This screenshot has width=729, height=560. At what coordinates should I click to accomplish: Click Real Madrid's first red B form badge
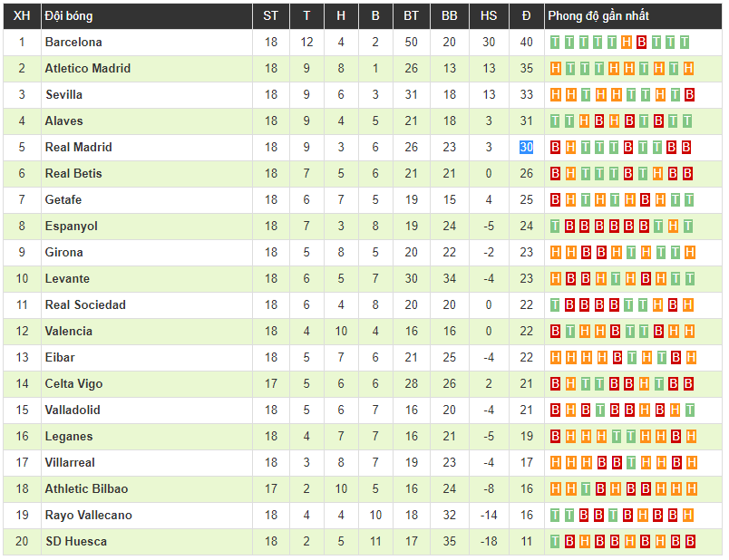tap(556, 147)
